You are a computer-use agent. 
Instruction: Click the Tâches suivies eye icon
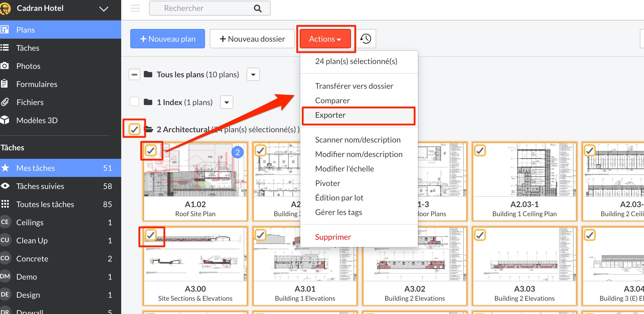pyautogui.click(x=5, y=186)
